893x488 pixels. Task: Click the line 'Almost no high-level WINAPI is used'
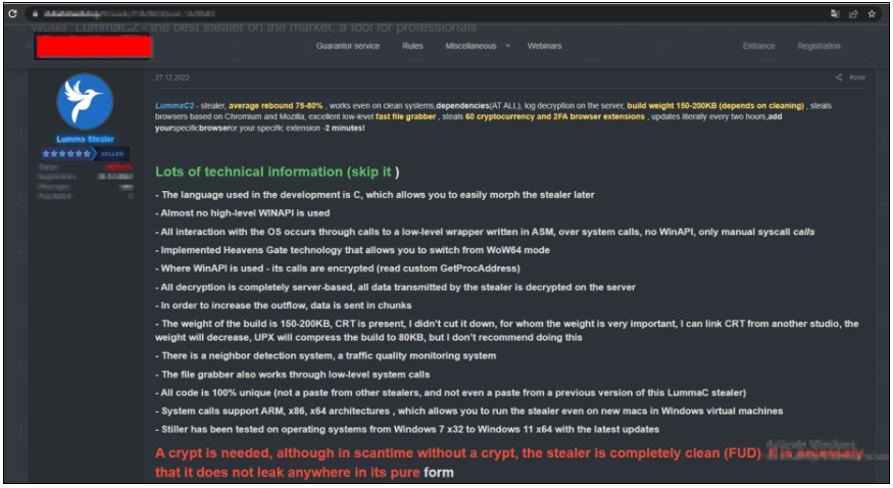pyautogui.click(x=243, y=213)
